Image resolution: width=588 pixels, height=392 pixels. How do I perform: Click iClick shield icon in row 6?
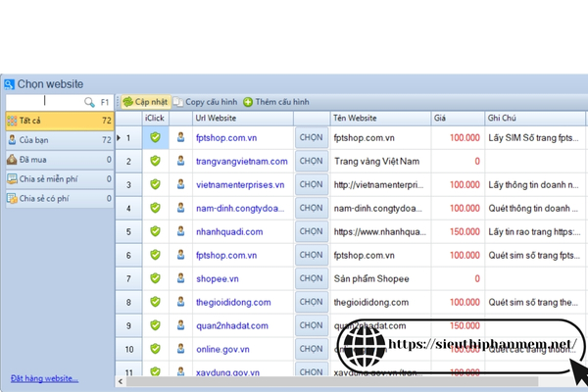pyautogui.click(x=155, y=255)
